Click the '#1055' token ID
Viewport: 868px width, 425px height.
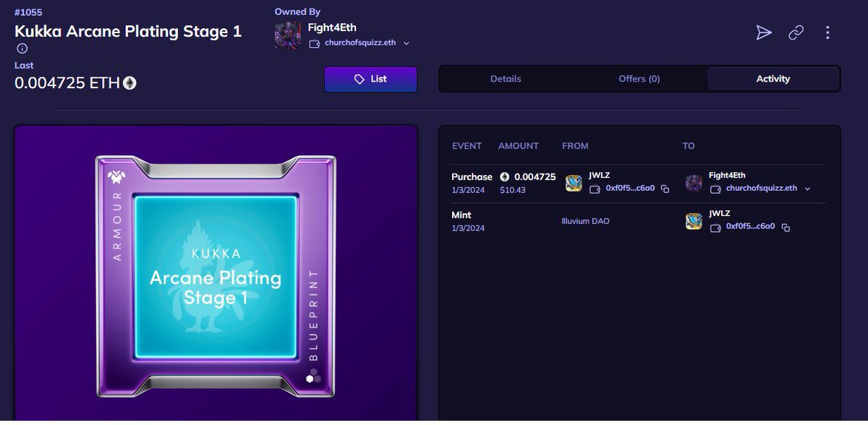point(28,12)
